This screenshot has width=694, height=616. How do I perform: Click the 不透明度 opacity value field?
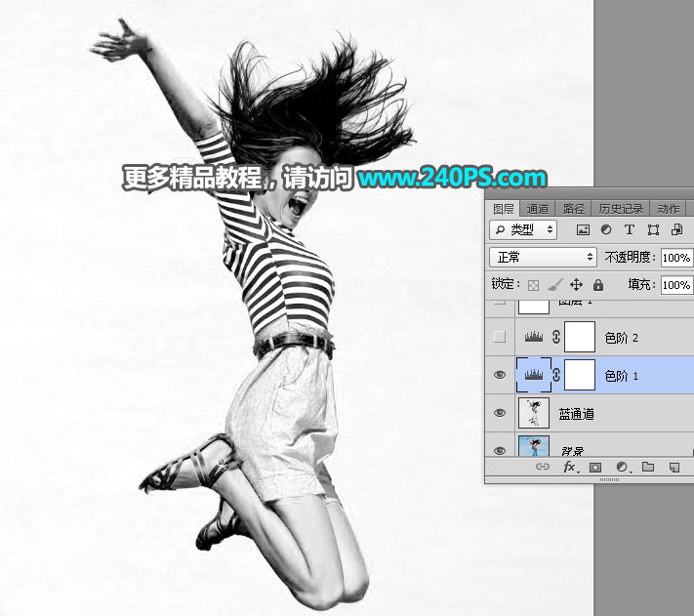[x=675, y=258]
